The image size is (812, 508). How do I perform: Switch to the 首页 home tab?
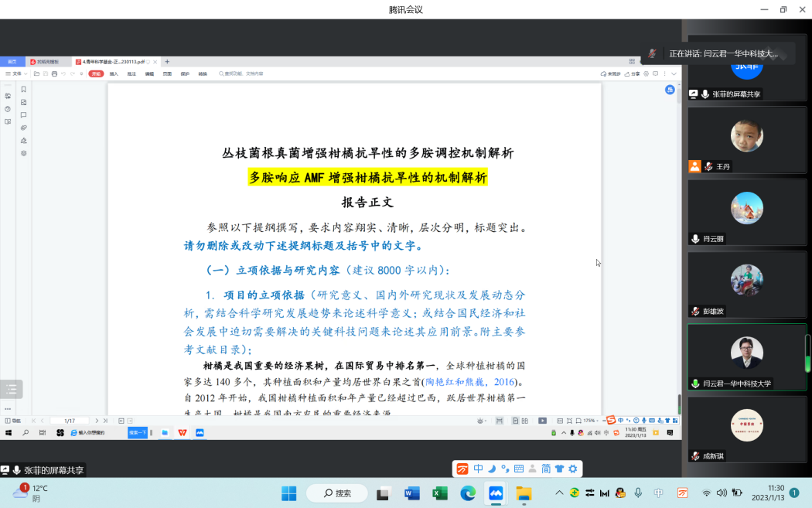click(x=12, y=61)
